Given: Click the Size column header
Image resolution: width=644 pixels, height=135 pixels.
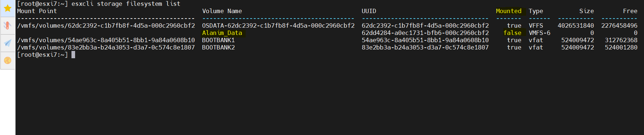Looking at the screenshot, I should (x=587, y=11).
